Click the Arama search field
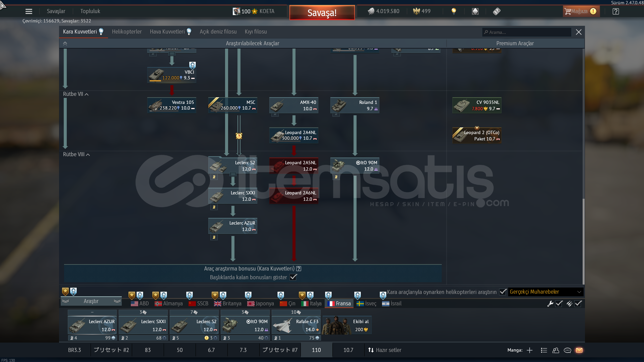Screen dimensions: 644x362 tap(527, 32)
